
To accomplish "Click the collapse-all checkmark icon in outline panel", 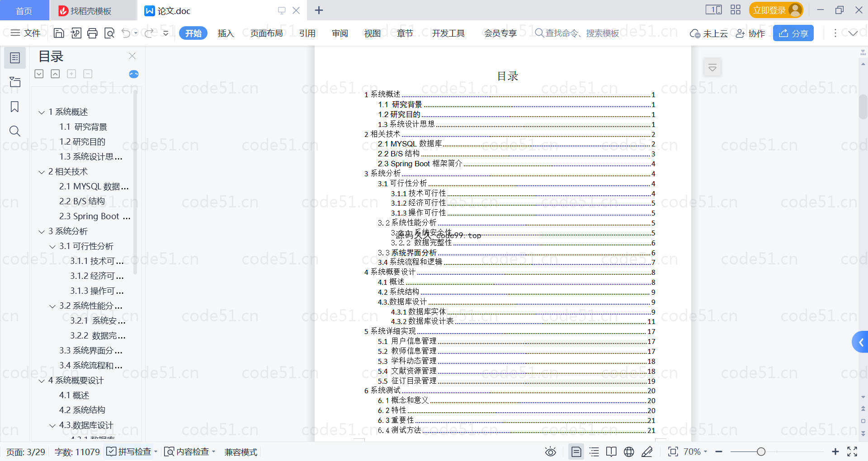I will 39,74.
